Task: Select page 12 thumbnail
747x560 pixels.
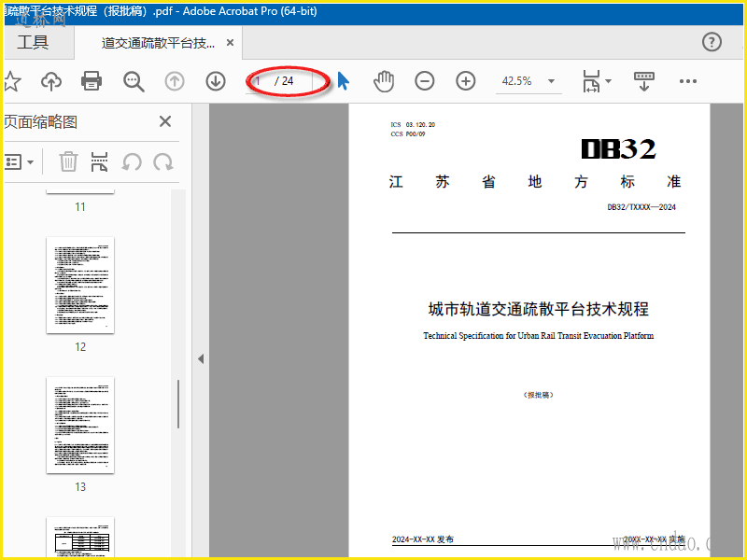Action: point(80,286)
